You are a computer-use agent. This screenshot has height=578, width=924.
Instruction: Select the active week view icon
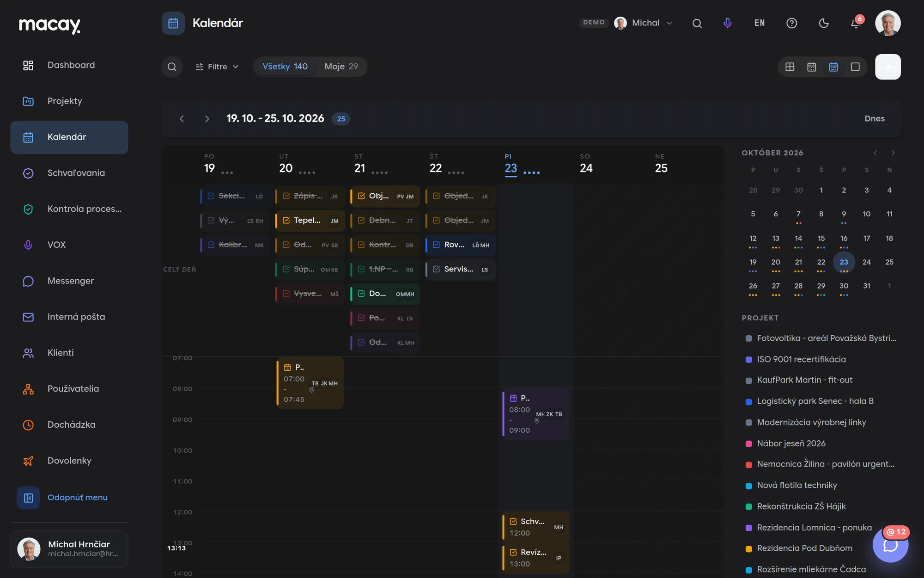pos(833,67)
